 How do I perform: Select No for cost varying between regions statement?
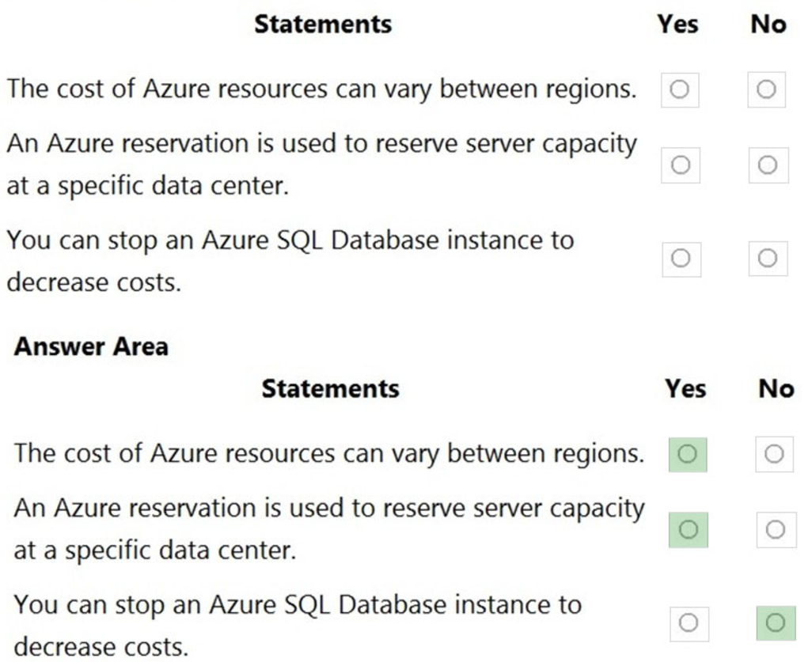coord(766,89)
